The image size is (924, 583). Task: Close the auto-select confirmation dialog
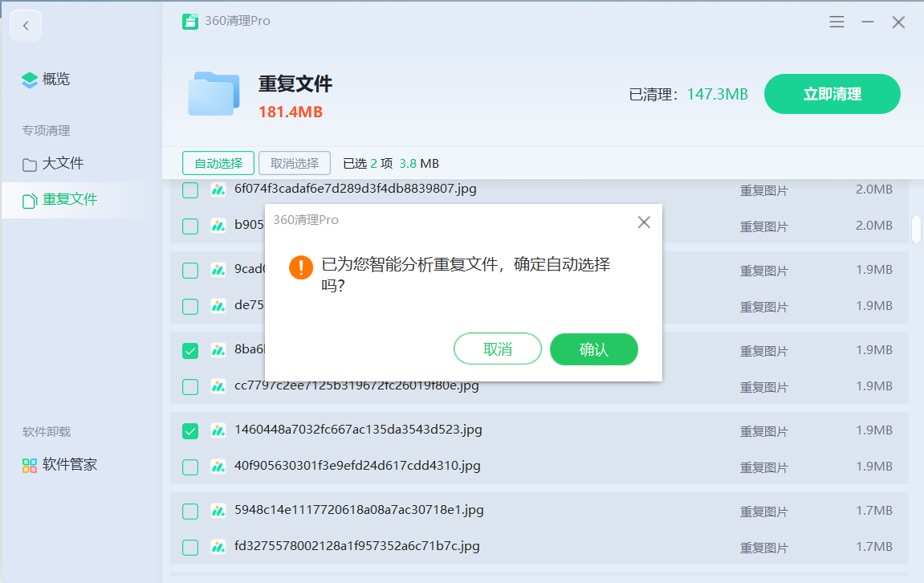(x=644, y=222)
